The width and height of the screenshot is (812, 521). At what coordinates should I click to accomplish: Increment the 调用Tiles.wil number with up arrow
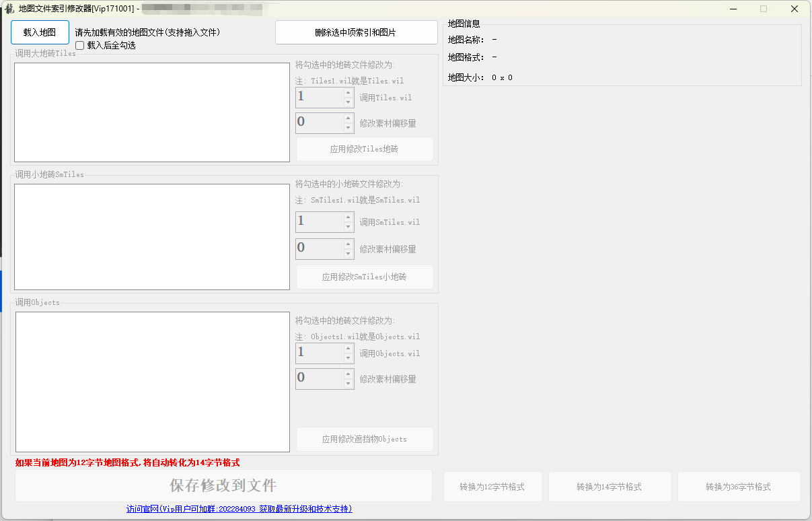(x=348, y=94)
